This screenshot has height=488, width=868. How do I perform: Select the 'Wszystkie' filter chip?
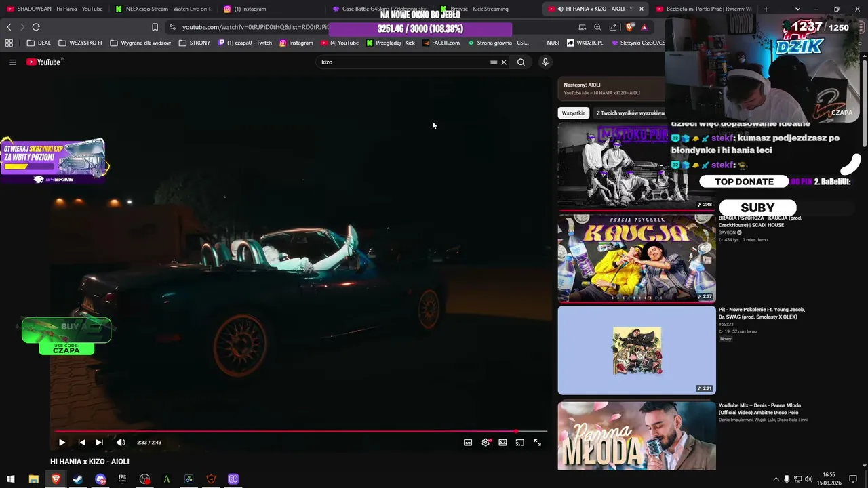pyautogui.click(x=574, y=113)
